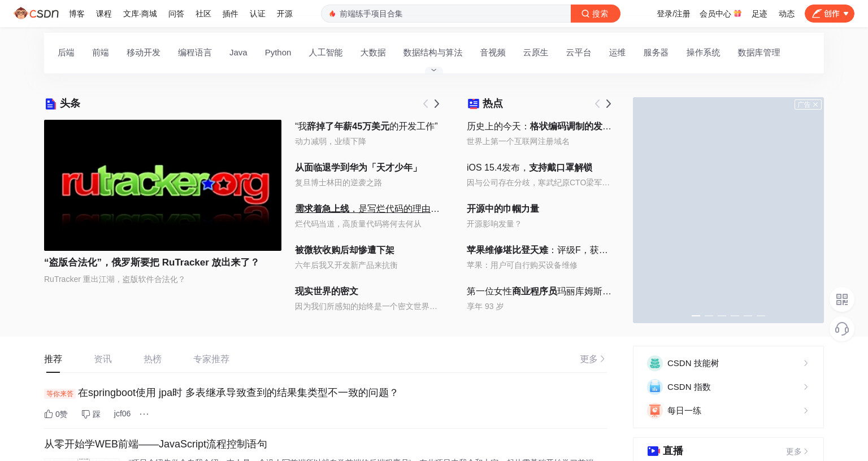This screenshot has height=461, width=868.
Task: Select 运维 category
Action: pyautogui.click(x=617, y=53)
